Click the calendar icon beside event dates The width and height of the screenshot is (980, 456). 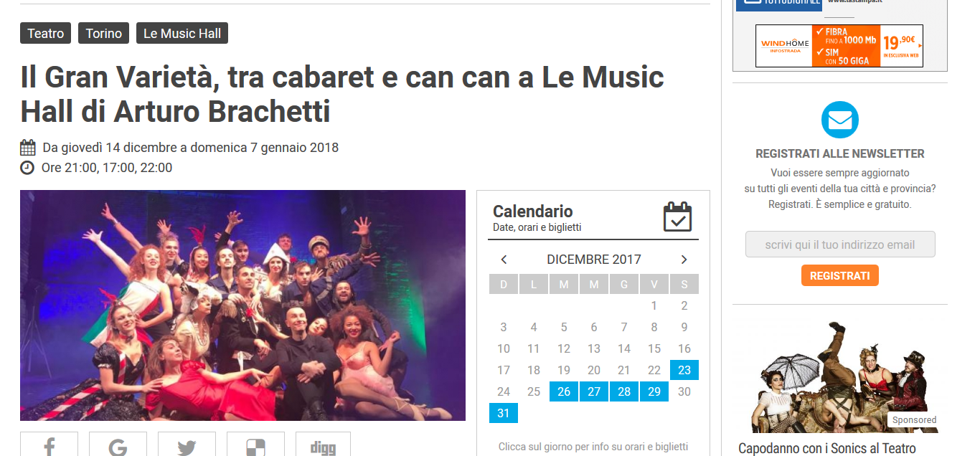[27, 148]
